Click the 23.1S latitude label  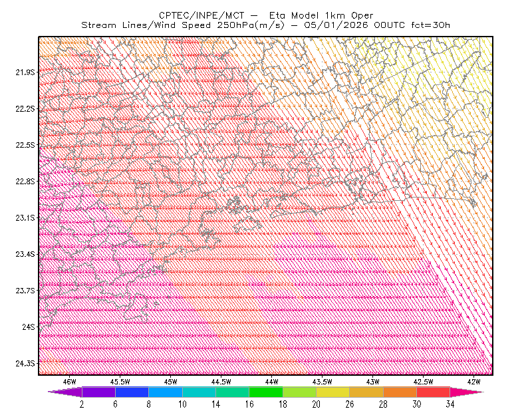[x=25, y=218]
